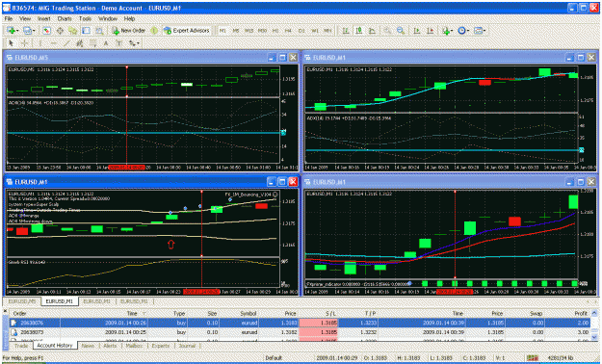602x364 pixels.
Task: Zoom in the chart
Action: point(387,31)
